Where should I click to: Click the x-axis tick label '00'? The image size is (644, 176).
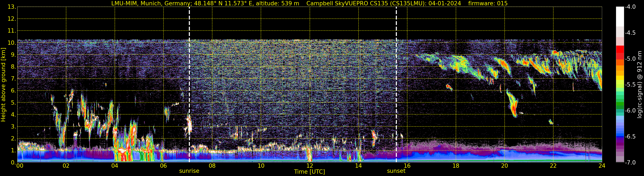pos(20,166)
